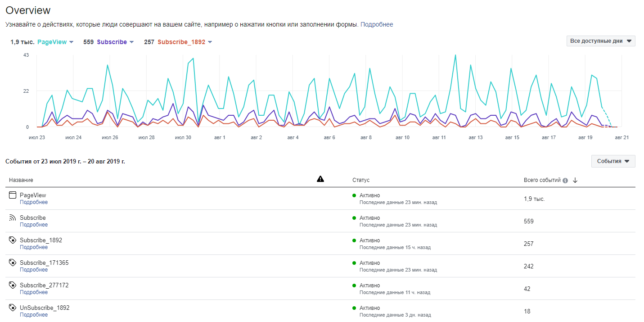Sort by the descending arrow in Всего событий
The image size is (644, 322).
(575, 180)
